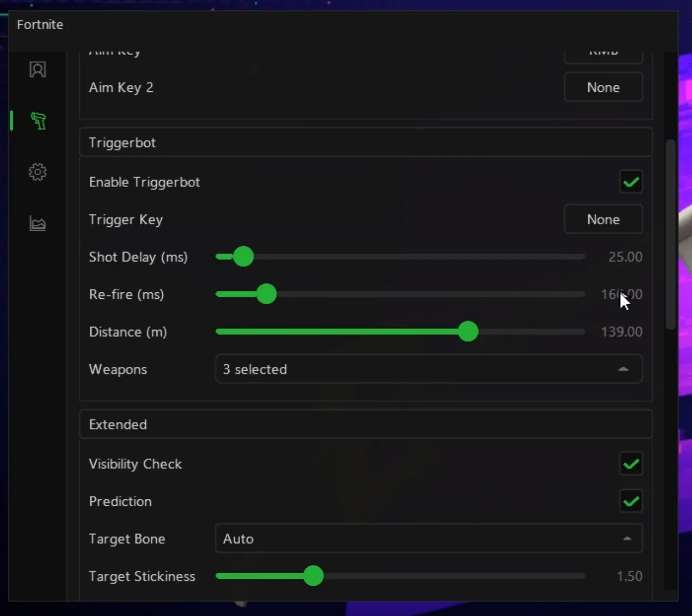Click the Re-fire slider handle
The width and height of the screenshot is (692, 616).
tap(266, 294)
